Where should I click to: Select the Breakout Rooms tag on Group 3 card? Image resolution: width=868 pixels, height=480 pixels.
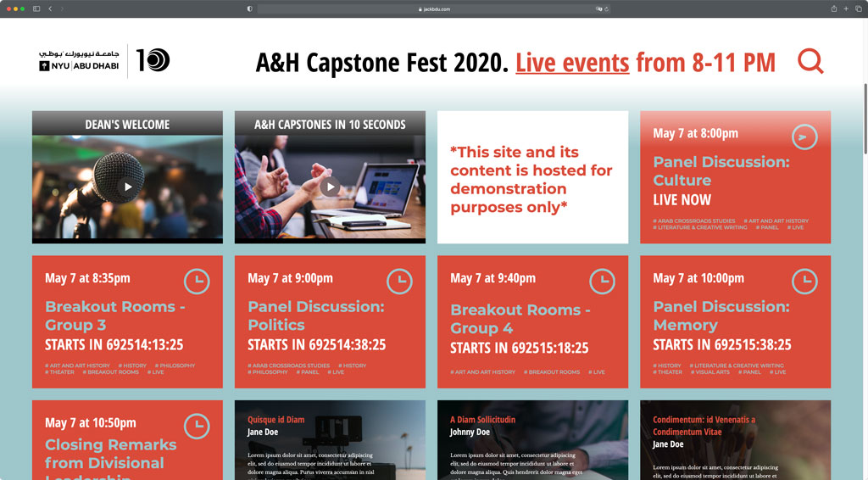(111, 372)
